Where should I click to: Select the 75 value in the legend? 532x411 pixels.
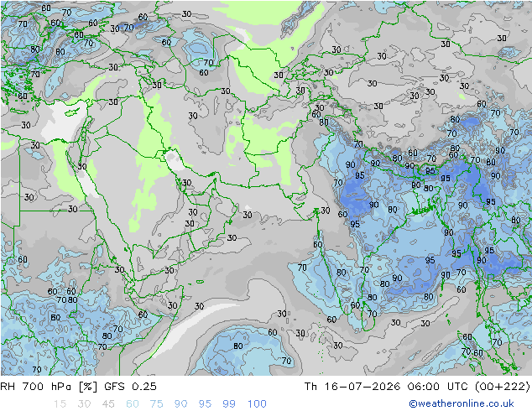pos(156,403)
